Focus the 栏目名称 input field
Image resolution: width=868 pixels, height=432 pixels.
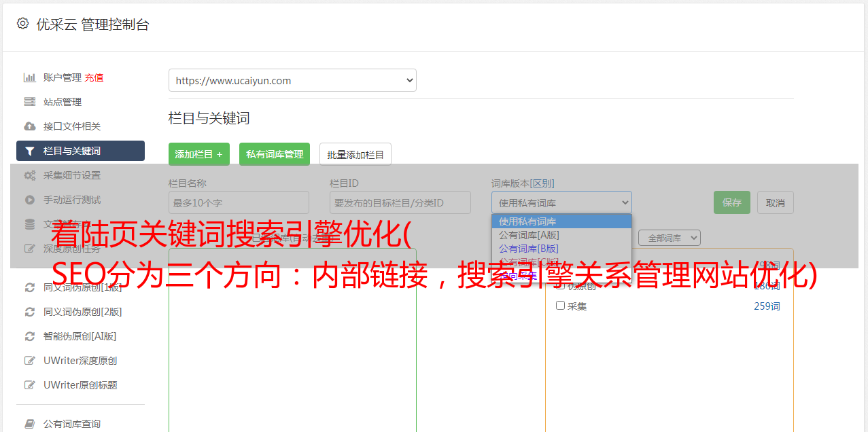239,202
